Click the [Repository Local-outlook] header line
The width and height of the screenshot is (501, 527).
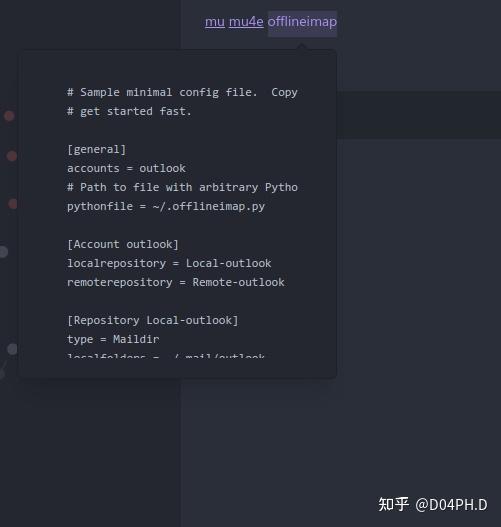click(x=153, y=320)
